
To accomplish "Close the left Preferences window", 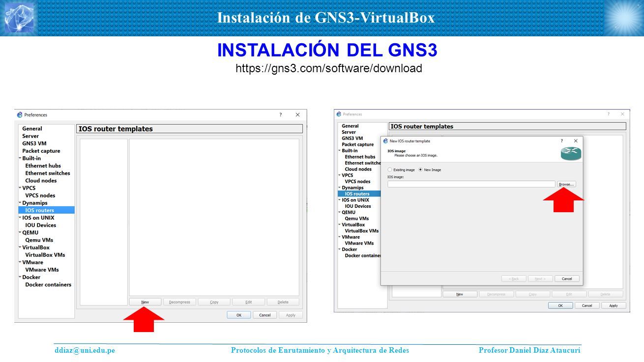I will (297, 115).
